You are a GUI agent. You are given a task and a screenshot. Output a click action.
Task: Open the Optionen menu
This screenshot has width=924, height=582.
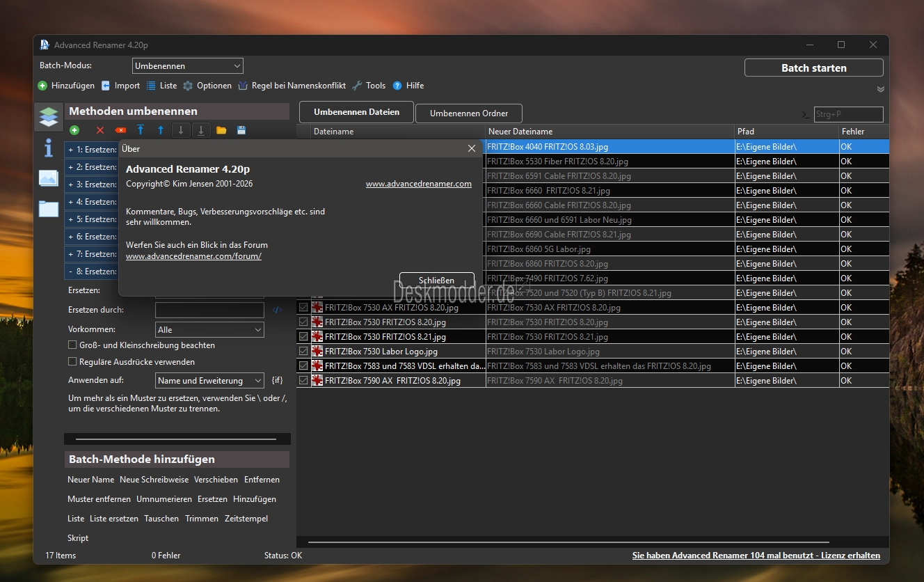pyautogui.click(x=207, y=86)
